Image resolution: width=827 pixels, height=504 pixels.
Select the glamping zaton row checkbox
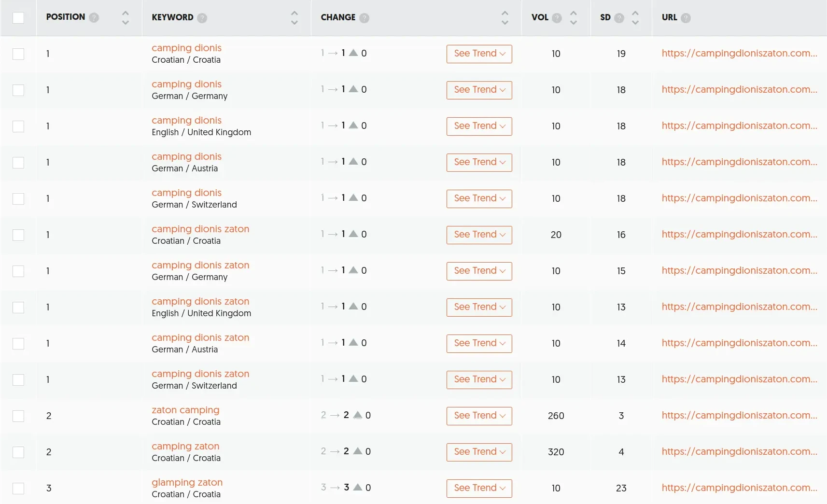tap(18, 488)
